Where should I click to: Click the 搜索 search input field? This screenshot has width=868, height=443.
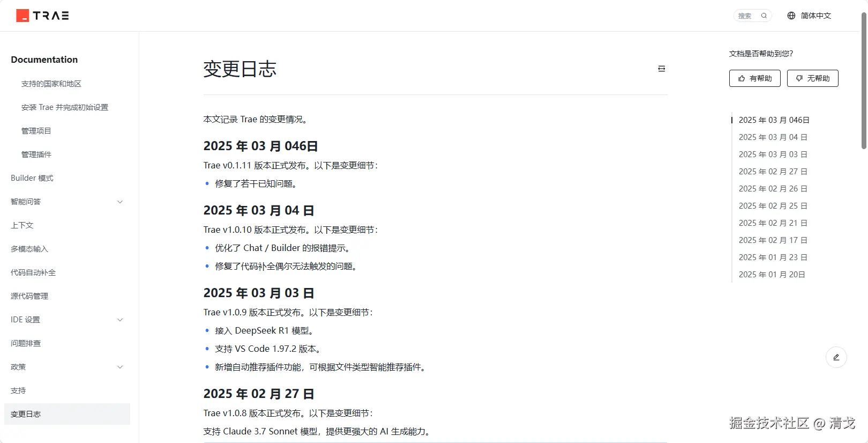[x=746, y=16]
